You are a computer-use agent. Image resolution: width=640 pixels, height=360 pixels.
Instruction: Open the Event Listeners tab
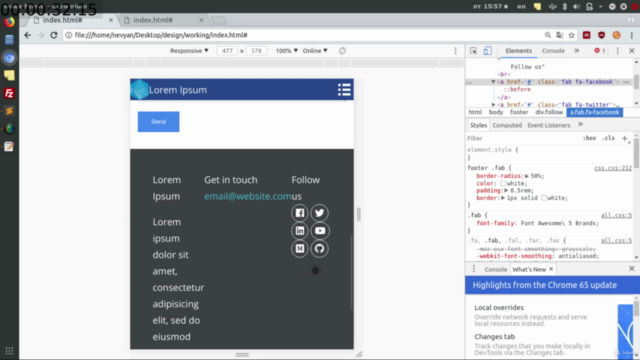[549, 125]
